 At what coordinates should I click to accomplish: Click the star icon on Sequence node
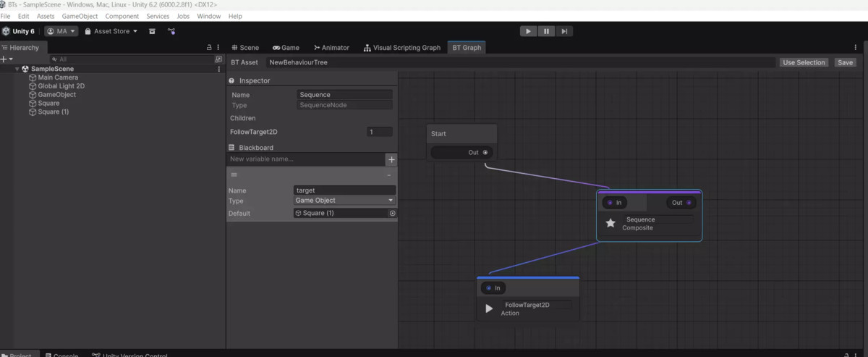(610, 223)
